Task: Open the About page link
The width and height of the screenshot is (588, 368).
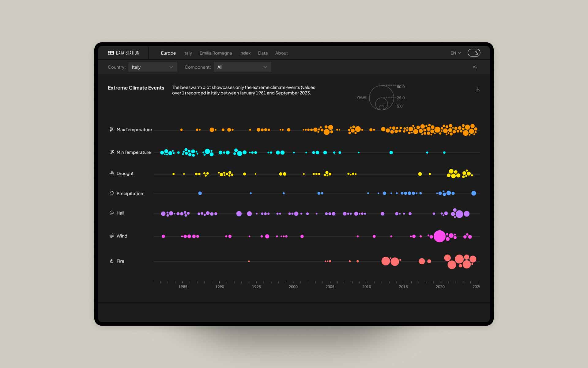Action: 281,53
